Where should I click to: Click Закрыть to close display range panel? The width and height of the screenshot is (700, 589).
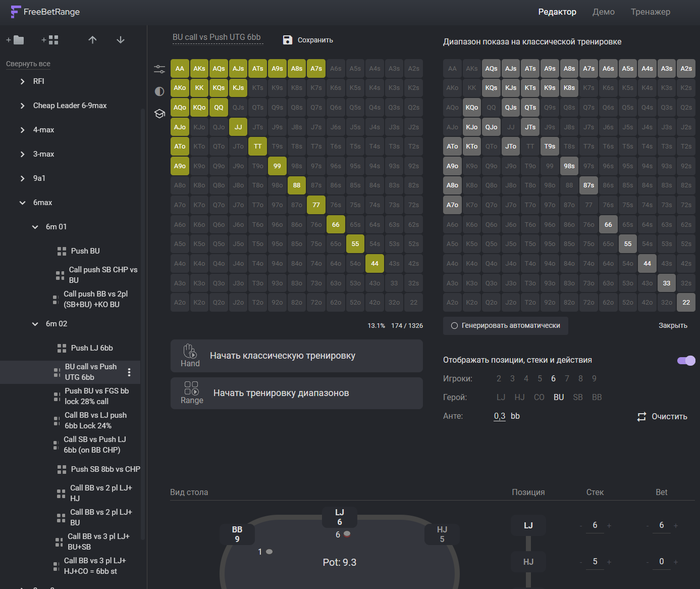pyautogui.click(x=673, y=326)
